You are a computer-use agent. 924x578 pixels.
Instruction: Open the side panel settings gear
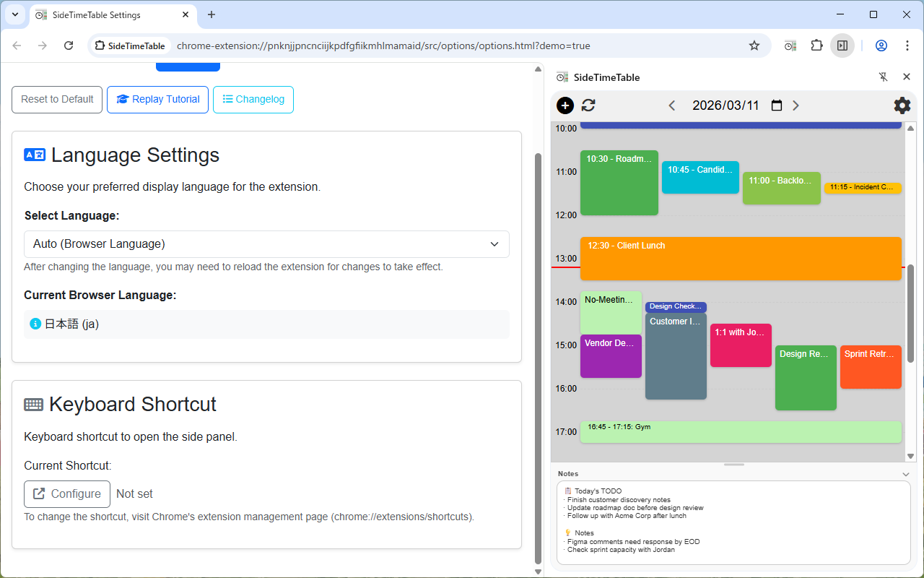point(902,105)
